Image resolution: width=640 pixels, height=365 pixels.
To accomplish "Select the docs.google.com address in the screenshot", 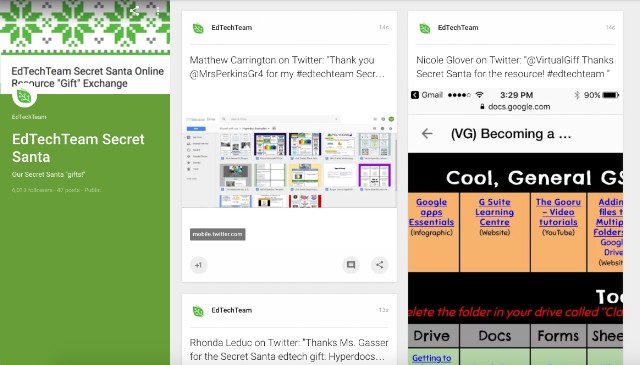I will click(x=519, y=107).
